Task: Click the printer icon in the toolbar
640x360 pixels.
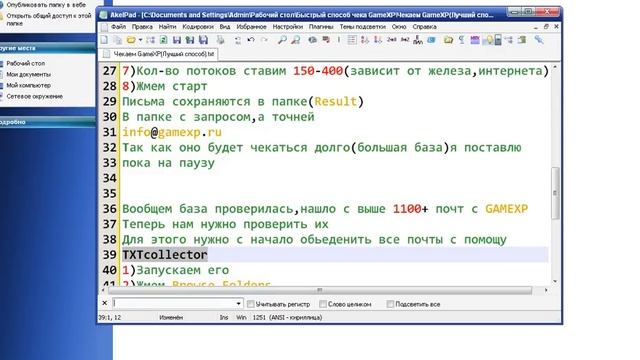Action: click(x=220, y=40)
